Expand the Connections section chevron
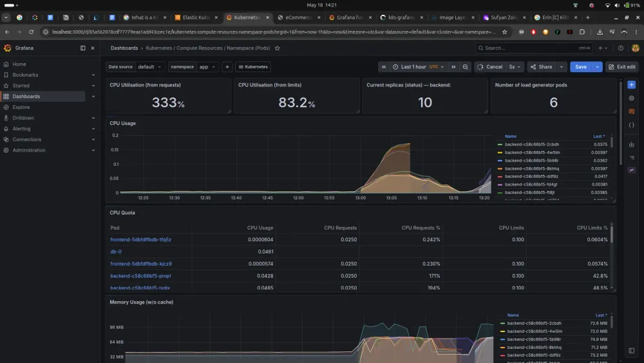The height and width of the screenshot is (363, 644). 93,139
